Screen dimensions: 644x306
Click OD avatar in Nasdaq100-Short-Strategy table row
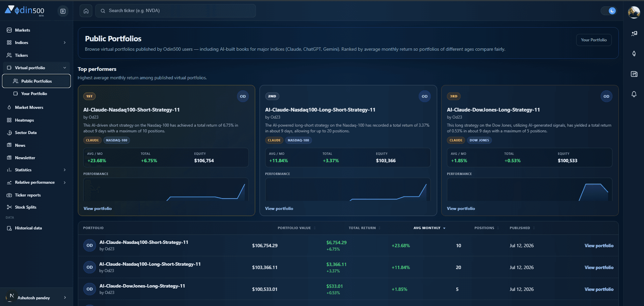tap(90, 246)
